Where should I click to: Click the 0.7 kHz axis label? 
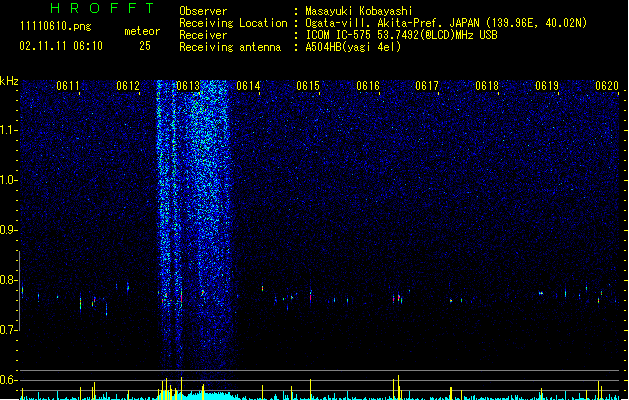click(x=8, y=330)
